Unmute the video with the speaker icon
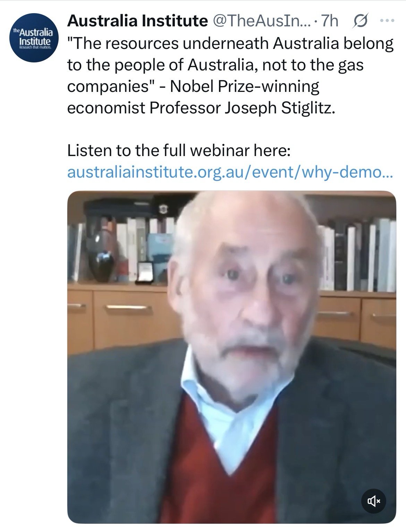This screenshot has height=532, width=406. pyautogui.click(x=373, y=500)
